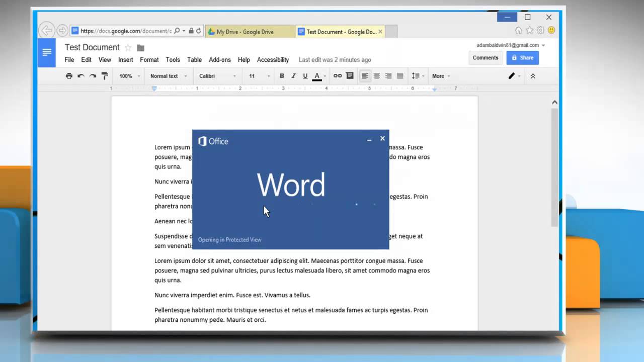Toggle Bold formatting
This screenshot has height=362, width=644.
pos(282,76)
